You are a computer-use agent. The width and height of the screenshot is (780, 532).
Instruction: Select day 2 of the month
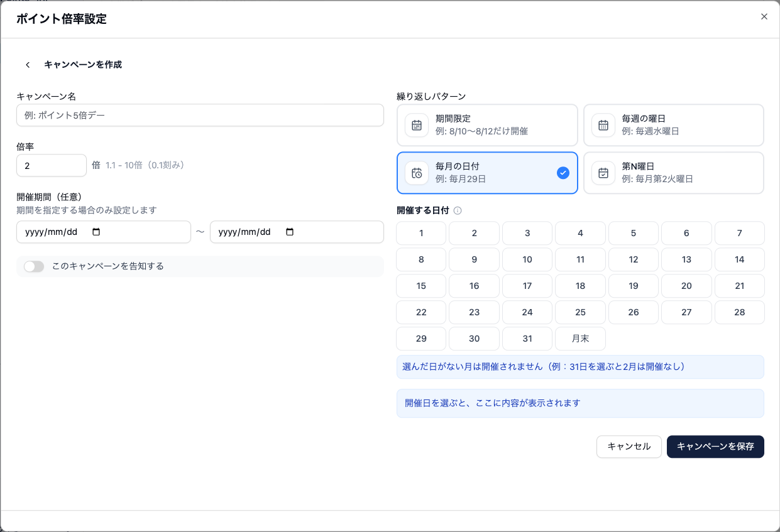pos(475,233)
